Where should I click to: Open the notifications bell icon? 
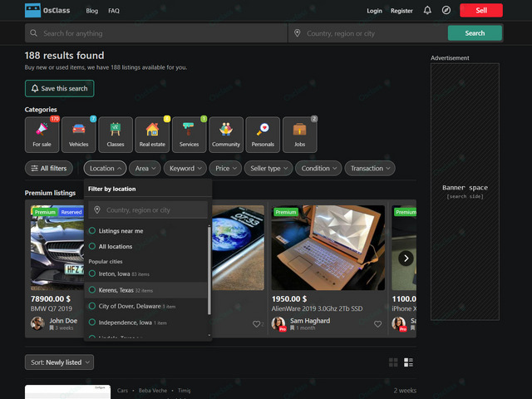pyautogui.click(x=427, y=10)
